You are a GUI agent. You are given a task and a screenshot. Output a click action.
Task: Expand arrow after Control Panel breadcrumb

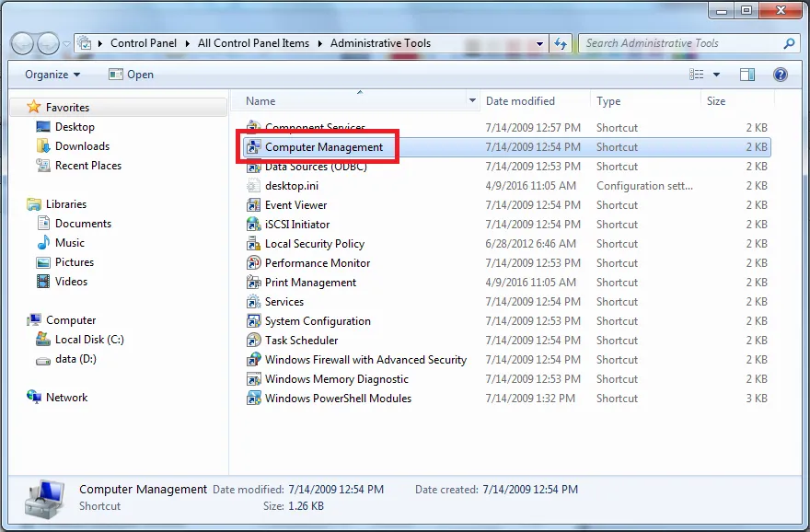point(187,43)
